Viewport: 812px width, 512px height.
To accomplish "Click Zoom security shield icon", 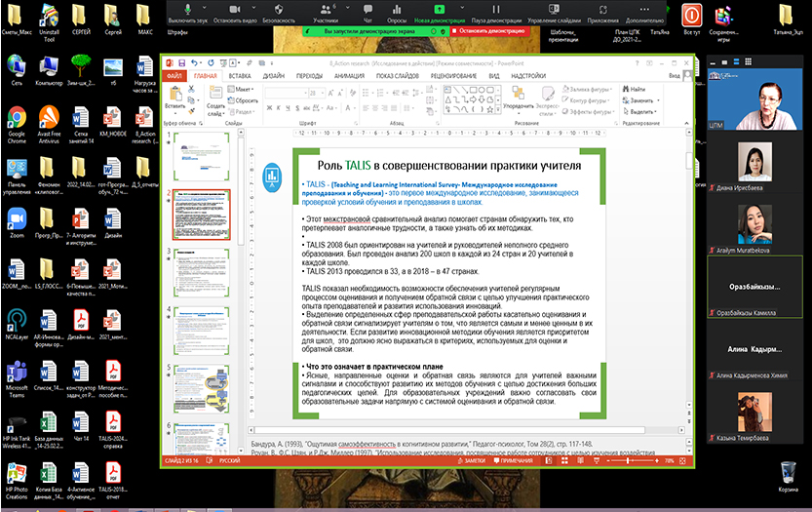I will (279, 10).
